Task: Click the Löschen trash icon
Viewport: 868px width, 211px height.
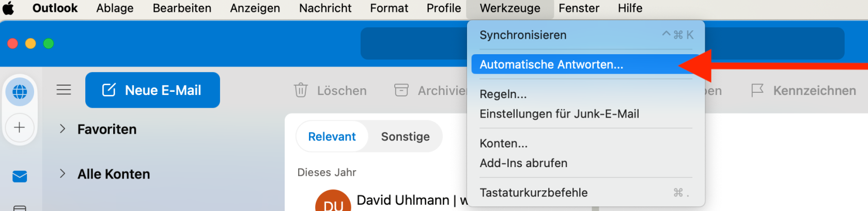Action: [301, 90]
